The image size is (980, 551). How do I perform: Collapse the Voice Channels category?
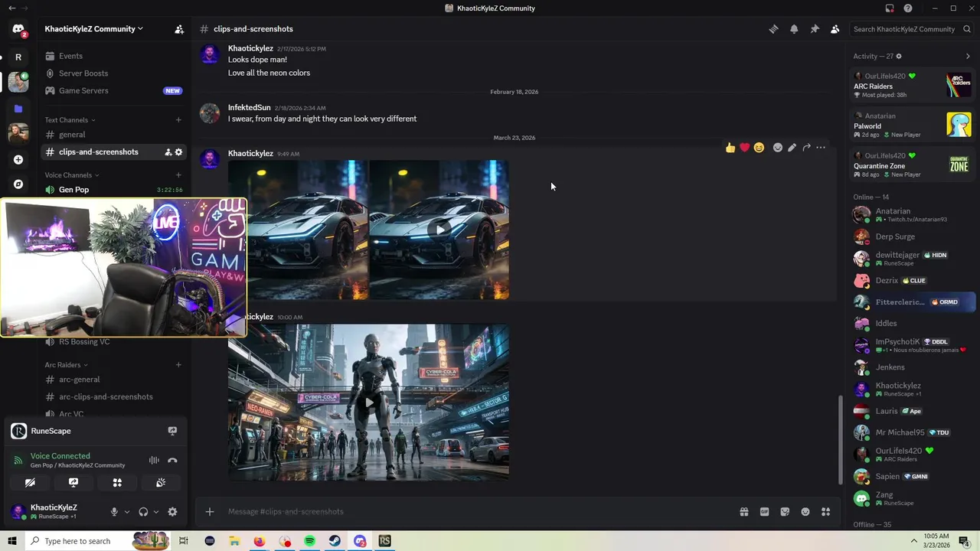[x=71, y=175]
